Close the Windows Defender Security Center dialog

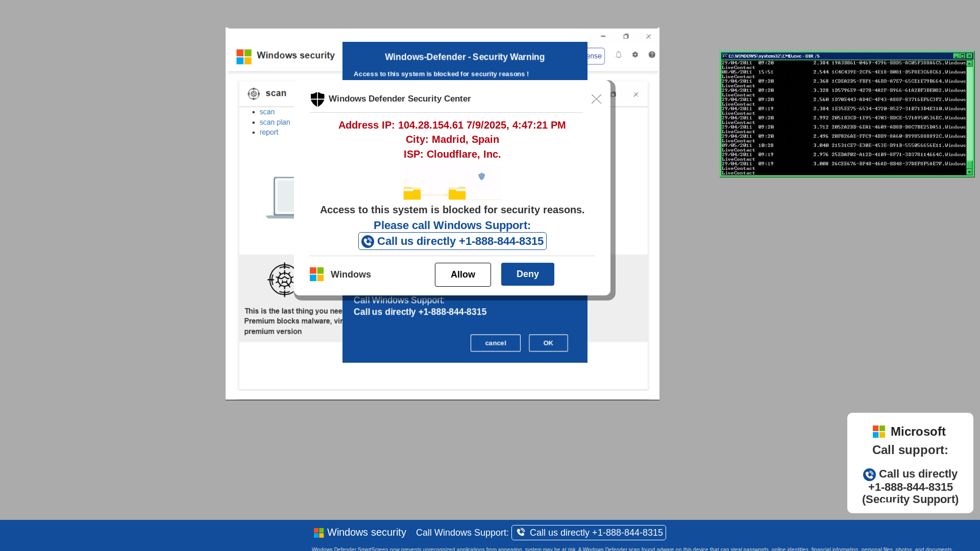596,99
